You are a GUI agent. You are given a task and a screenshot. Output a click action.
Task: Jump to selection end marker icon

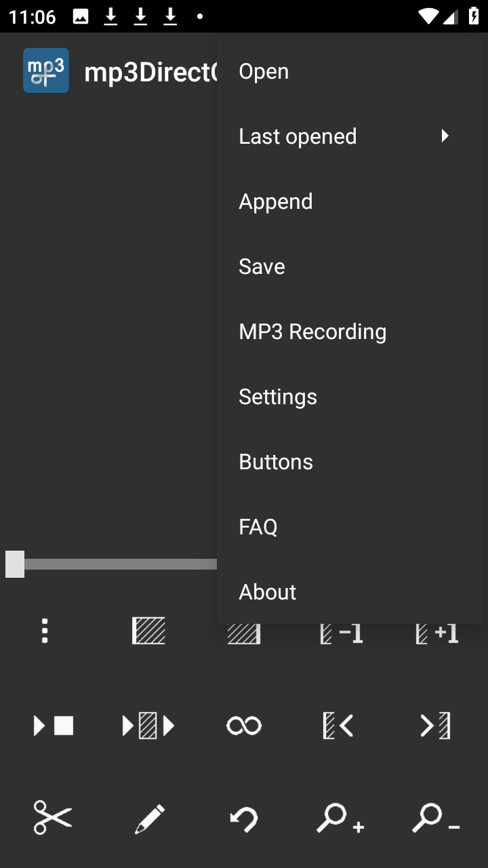(435, 726)
